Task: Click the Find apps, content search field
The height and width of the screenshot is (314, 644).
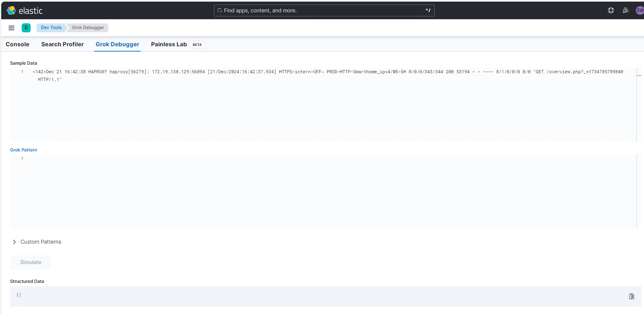Action: coord(324,11)
